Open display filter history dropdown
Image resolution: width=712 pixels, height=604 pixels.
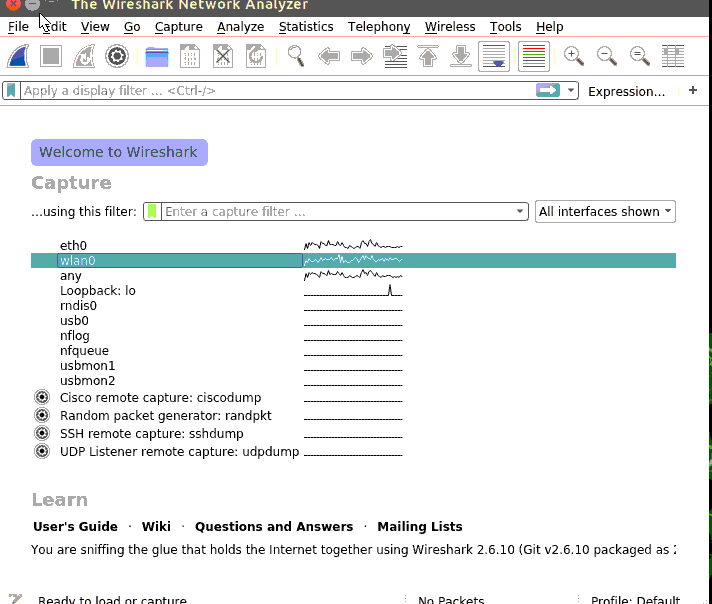(571, 90)
